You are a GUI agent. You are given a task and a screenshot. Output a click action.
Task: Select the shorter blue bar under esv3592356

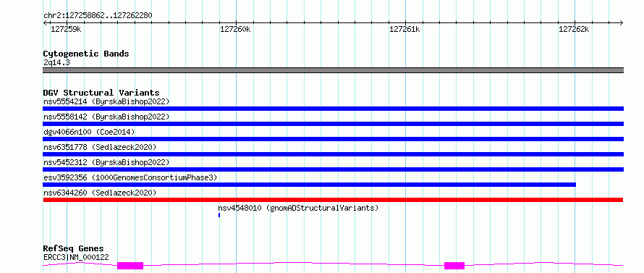click(309, 185)
